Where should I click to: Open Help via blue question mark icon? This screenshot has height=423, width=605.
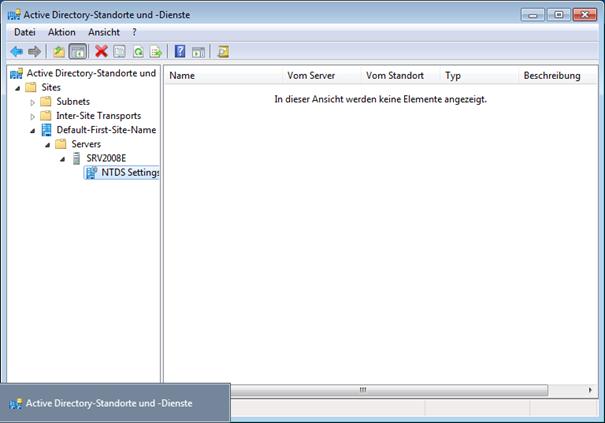180,51
